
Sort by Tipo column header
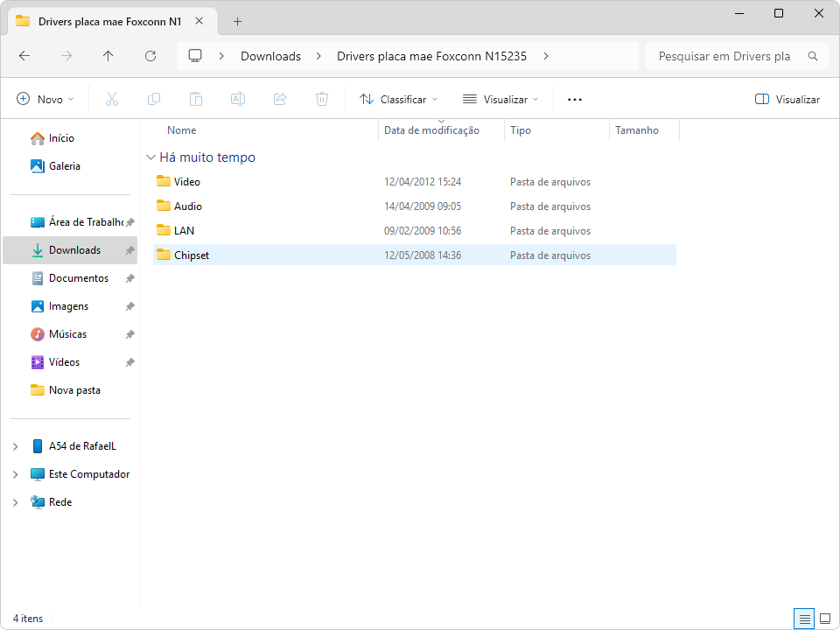tap(521, 130)
